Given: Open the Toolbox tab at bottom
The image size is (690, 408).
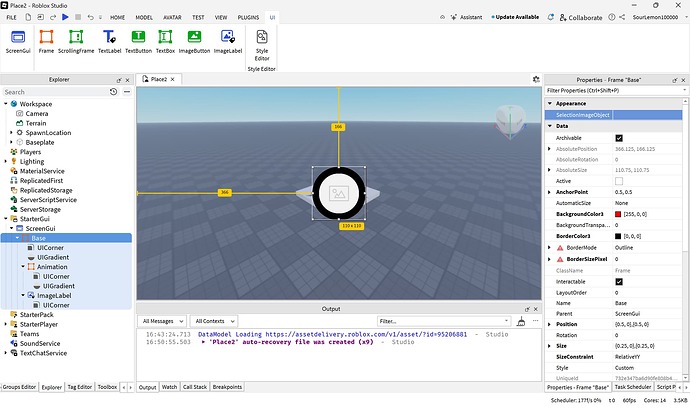Looking at the screenshot, I should click(107, 387).
